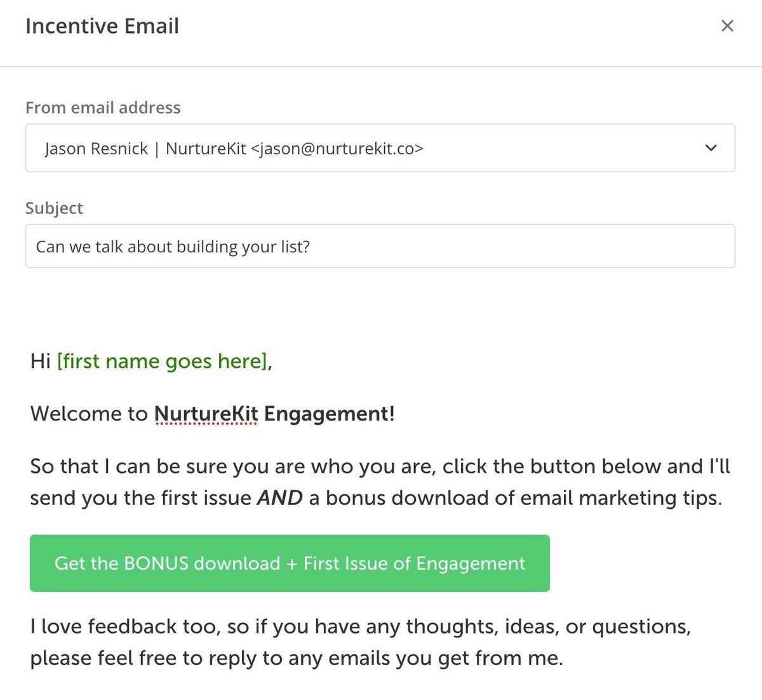This screenshot has width=762, height=700.
Task: Click the chevron arrow in sender field
Action: click(711, 148)
